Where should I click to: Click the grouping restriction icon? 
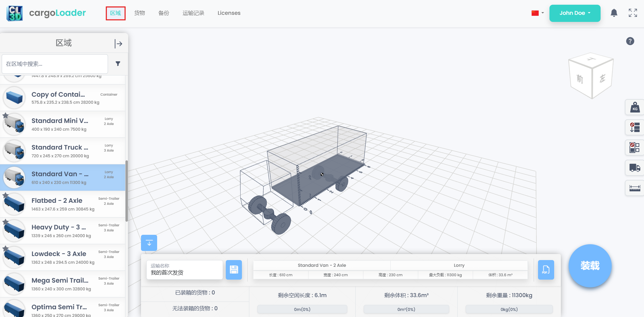point(635,148)
